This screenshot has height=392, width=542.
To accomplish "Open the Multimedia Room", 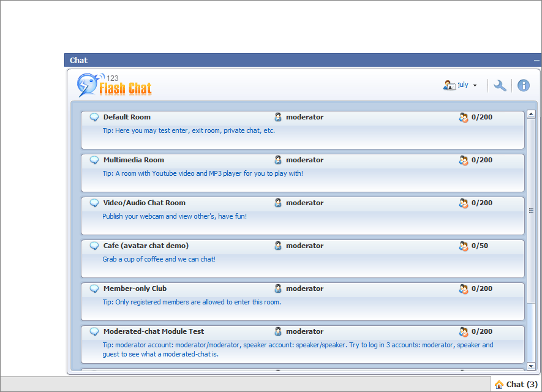I will (x=134, y=160).
